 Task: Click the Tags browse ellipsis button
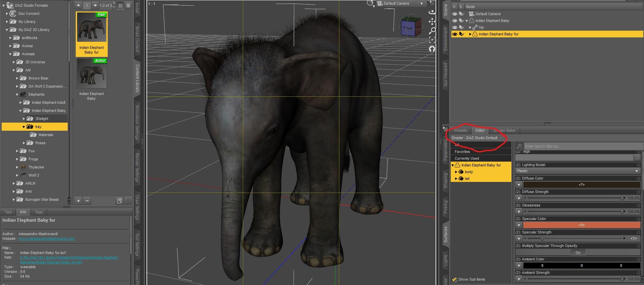[x=637, y=158]
